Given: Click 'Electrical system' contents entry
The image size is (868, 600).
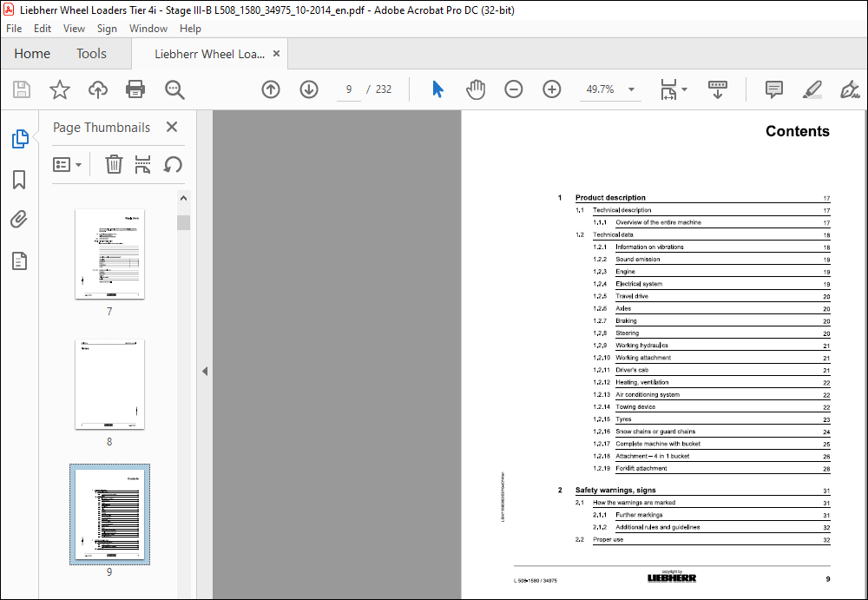Looking at the screenshot, I should pyautogui.click(x=639, y=284).
